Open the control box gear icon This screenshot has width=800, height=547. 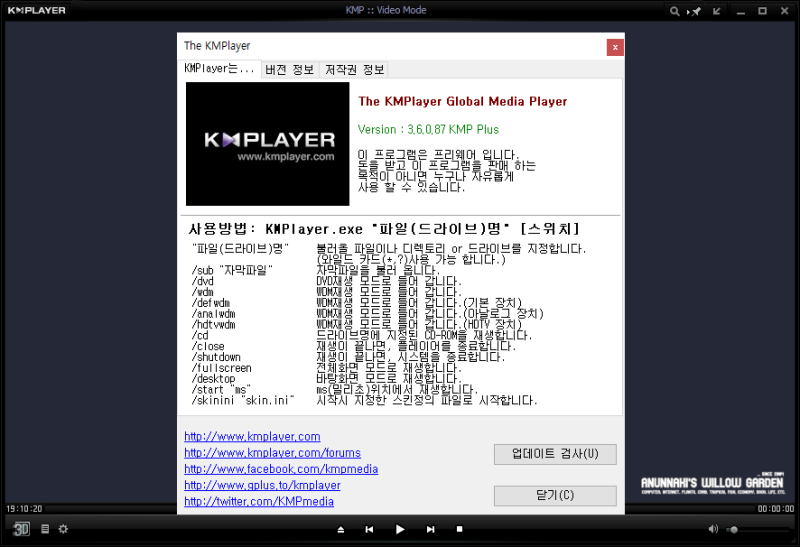coord(63,529)
